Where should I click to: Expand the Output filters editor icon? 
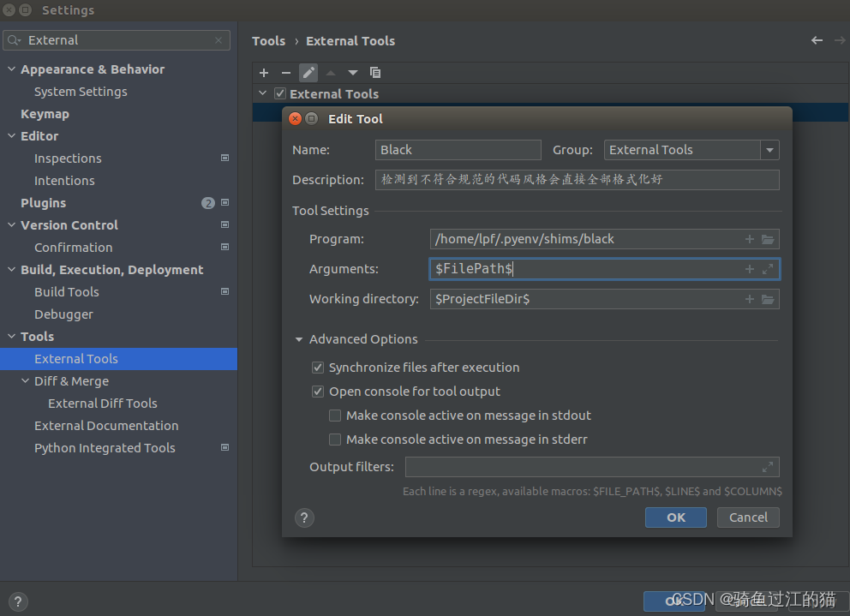point(768,467)
